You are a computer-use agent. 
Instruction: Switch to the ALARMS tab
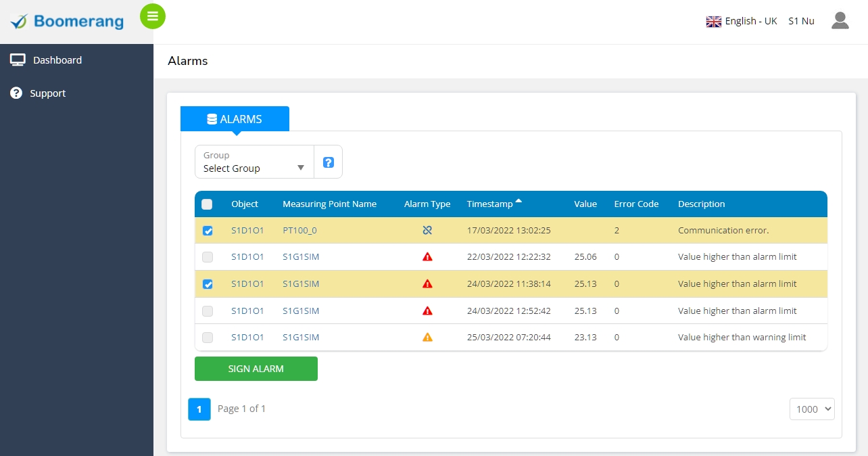click(x=235, y=119)
